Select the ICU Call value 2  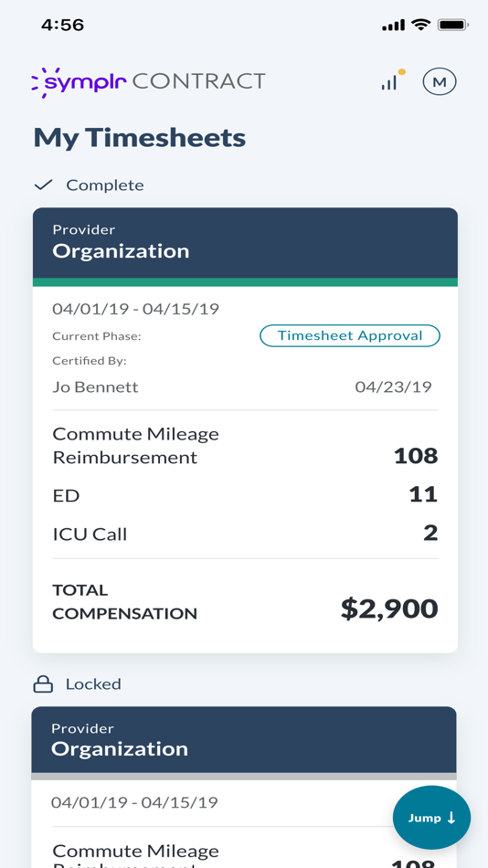click(430, 533)
